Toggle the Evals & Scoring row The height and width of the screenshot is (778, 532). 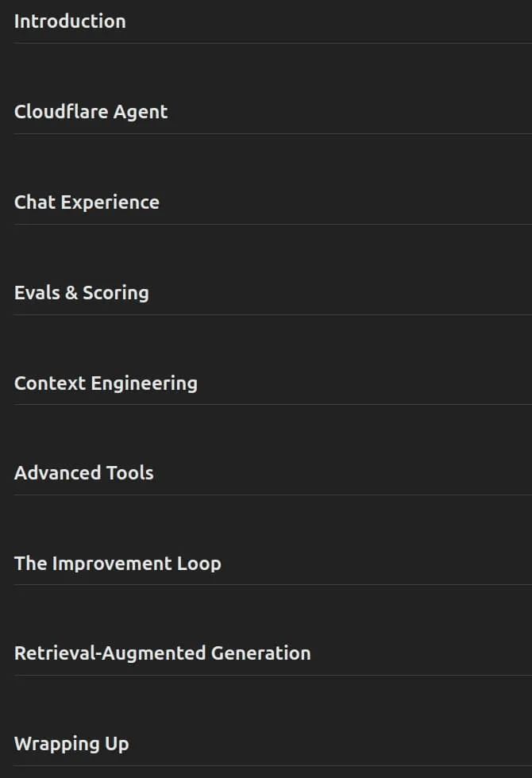click(x=273, y=293)
